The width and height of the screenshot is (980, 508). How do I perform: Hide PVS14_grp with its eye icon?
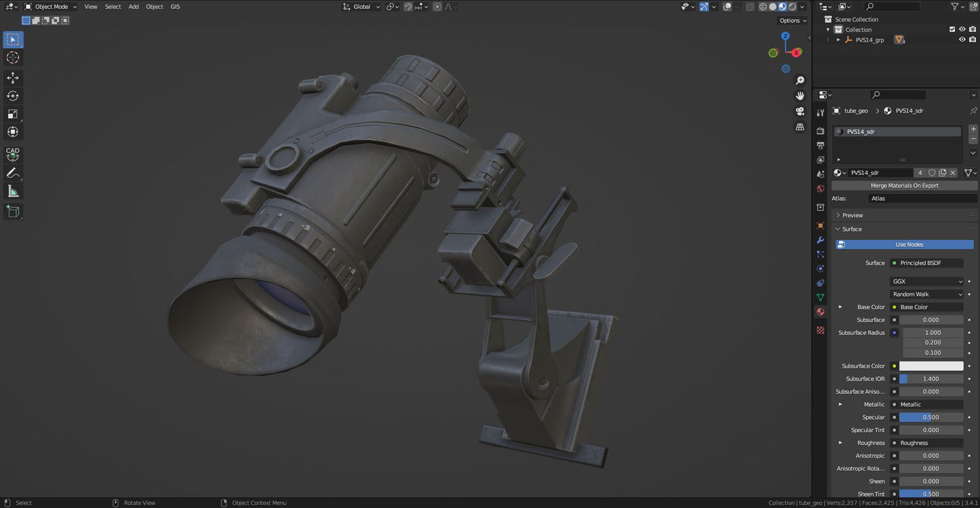click(x=962, y=40)
